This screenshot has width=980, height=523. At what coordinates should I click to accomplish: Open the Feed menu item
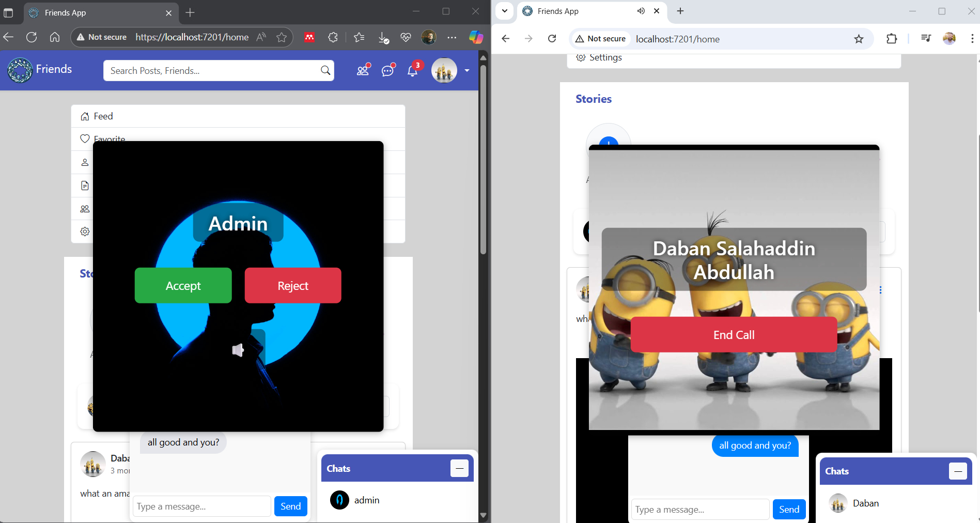(103, 116)
